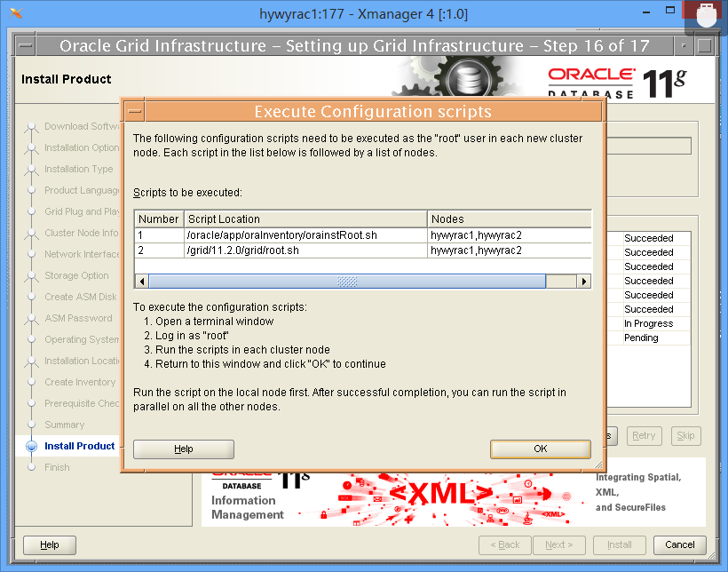Select Download Software step in sidebar
This screenshot has width=728, height=572.
(82, 126)
